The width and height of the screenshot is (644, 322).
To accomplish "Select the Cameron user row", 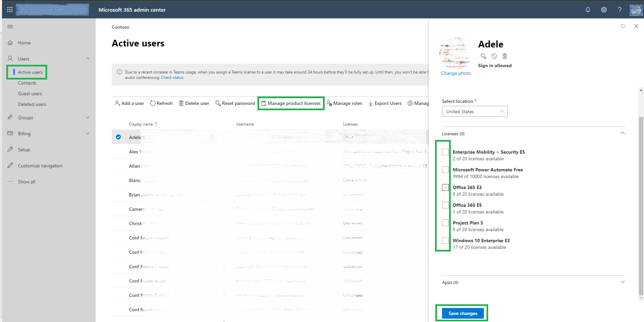I will (x=270, y=209).
